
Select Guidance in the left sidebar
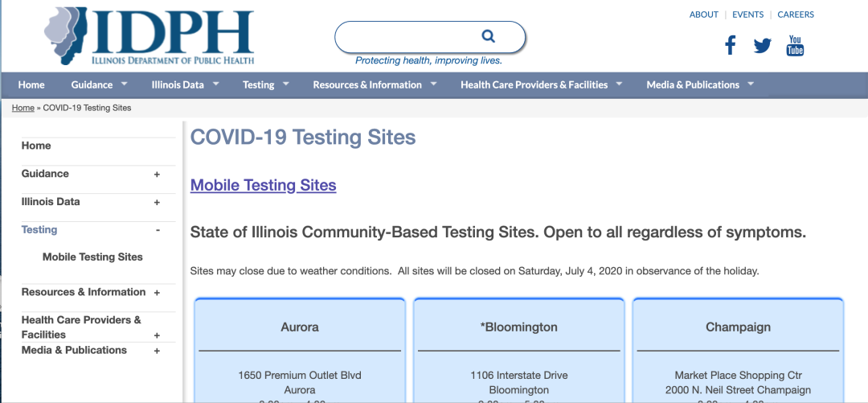point(45,174)
